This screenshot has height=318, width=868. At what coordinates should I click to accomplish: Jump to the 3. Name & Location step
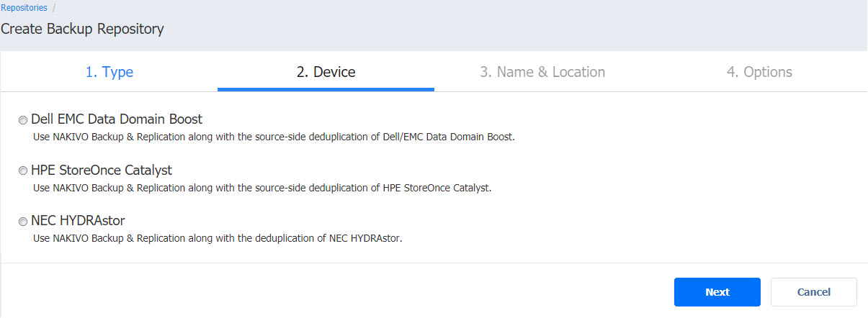tap(542, 72)
